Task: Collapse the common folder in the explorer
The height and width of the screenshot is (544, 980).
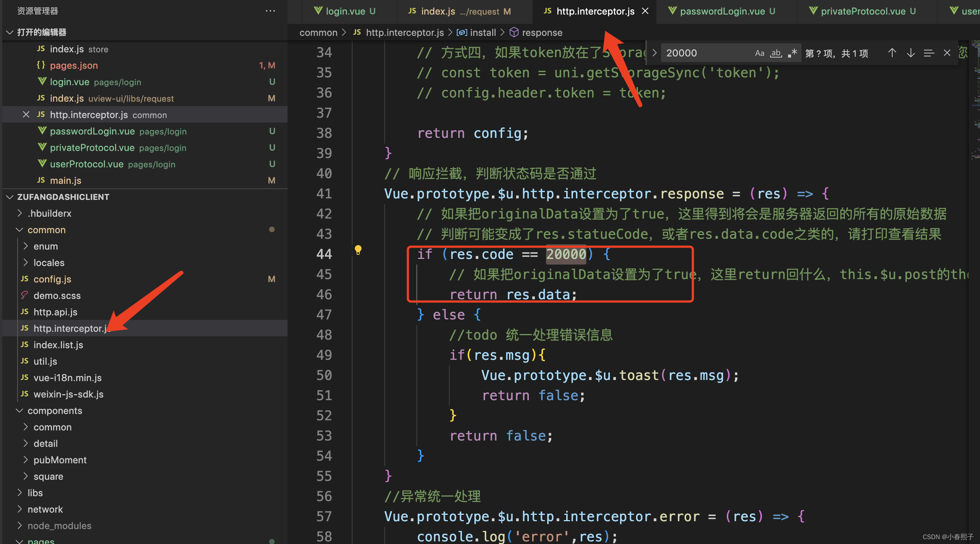Action: click(19, 229)
